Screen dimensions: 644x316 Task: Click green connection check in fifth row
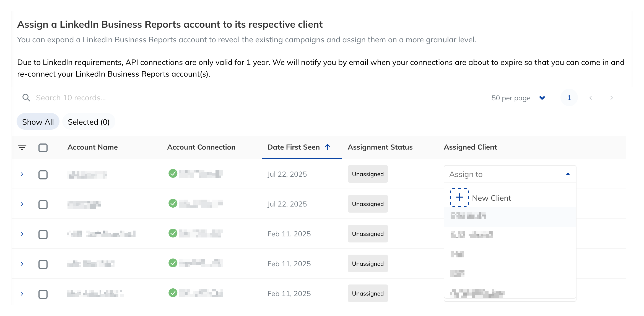tap(173, 293)
